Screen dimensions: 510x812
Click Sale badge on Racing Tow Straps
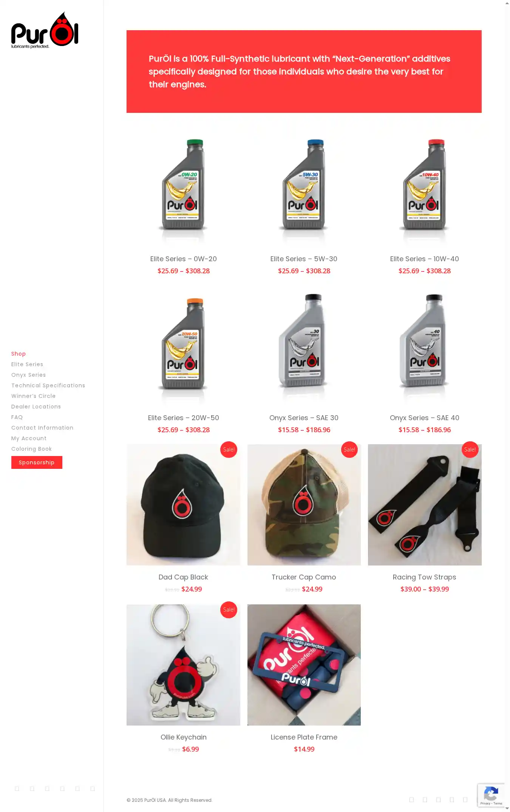pyautogui.click(x=470, y=449)
